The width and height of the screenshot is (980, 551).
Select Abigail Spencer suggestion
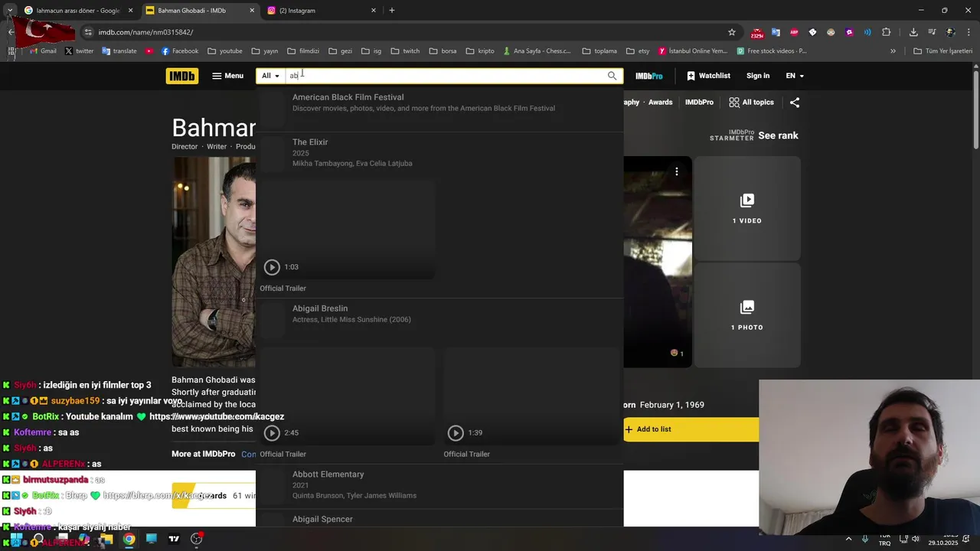tap(439, 519)
